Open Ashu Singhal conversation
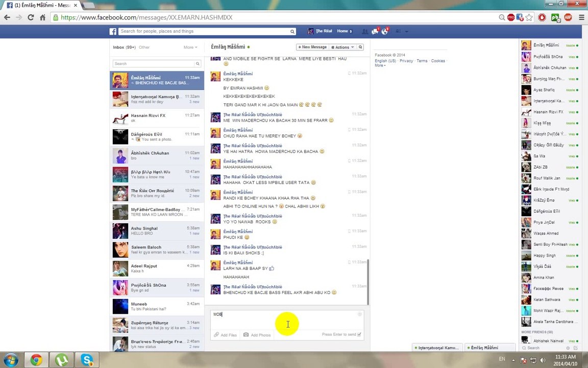The width and height of the screenshot is (588, 368). pos(157,231)
